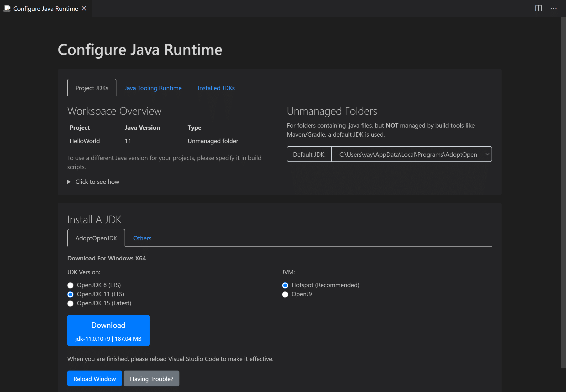Select OpenJDK 11 (LTS) radio button
The width and height of the screenshot is (566, 392).
[70, 294]
